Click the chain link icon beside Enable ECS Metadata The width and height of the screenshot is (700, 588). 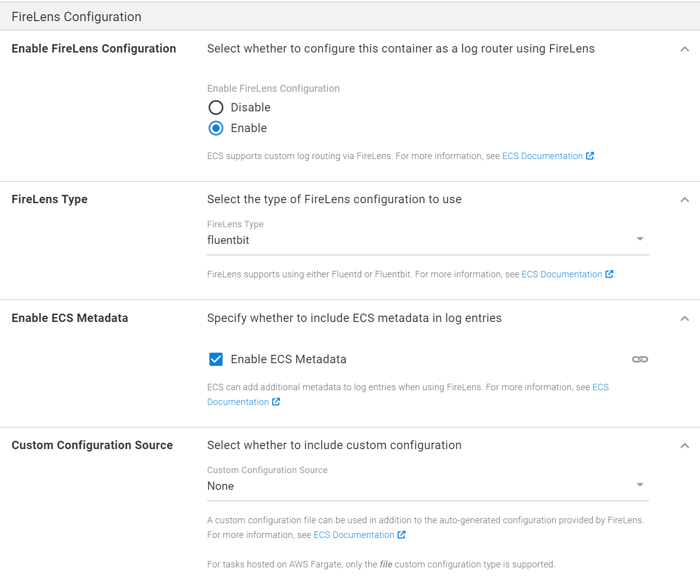coord(640,359)
